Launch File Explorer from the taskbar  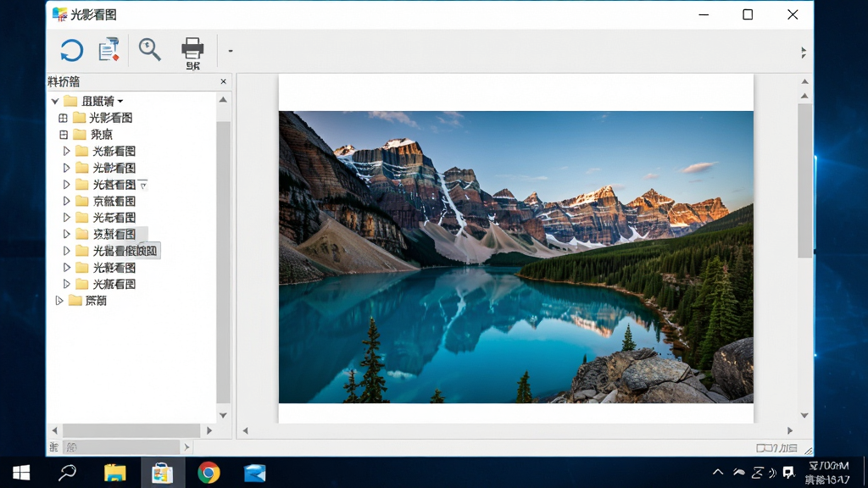[x=115, y=473]
